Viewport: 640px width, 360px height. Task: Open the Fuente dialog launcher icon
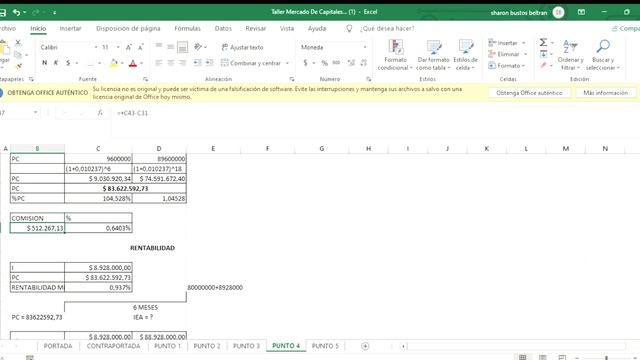(145, 79)
